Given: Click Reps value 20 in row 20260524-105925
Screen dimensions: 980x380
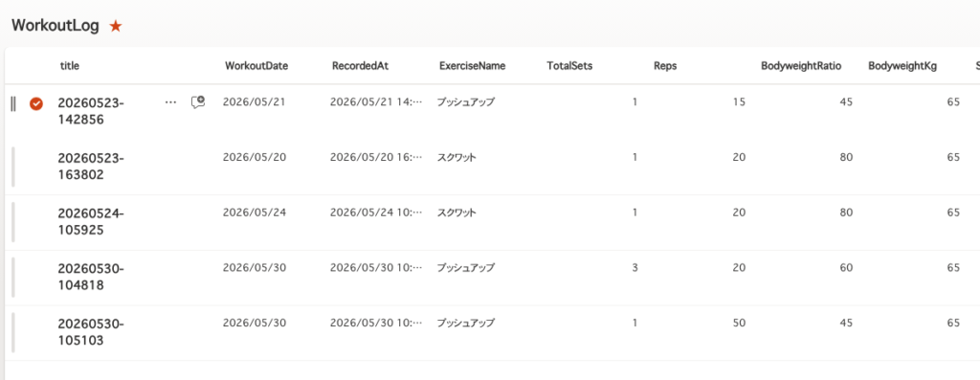Looking at the screenshot, I should (739, 212).
